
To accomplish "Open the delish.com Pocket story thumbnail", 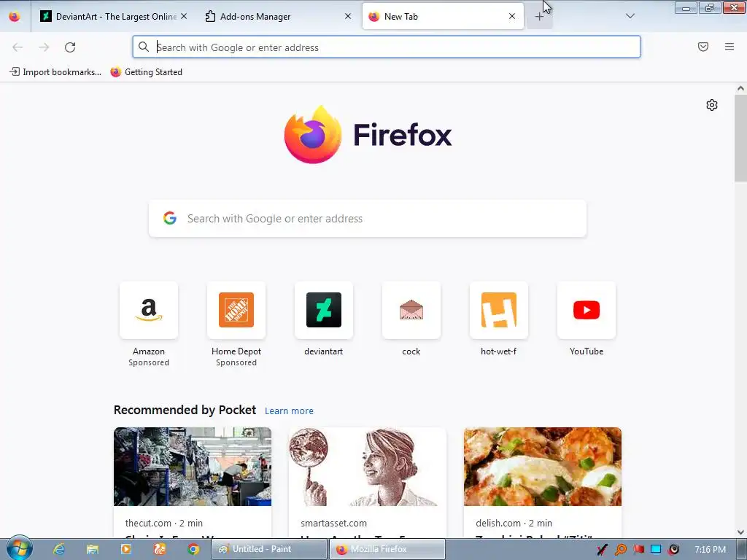I will click(543, 467).
